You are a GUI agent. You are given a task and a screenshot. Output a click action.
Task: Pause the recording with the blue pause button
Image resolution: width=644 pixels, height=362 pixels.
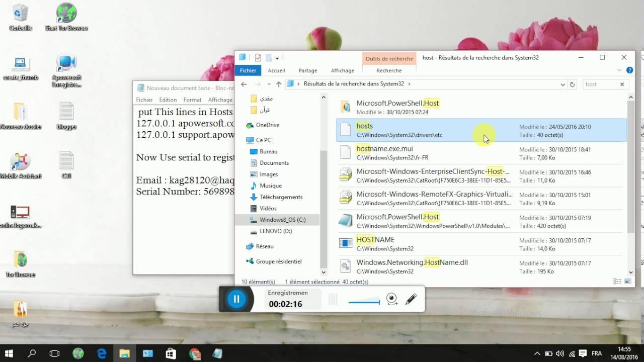click(x=236, y=299)
